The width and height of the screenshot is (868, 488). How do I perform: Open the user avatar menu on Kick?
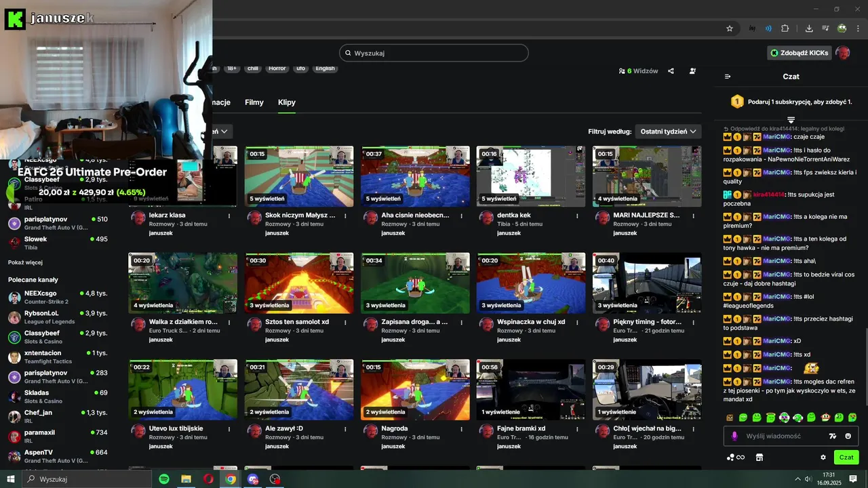pyautogui.click(x=843, y=53)
